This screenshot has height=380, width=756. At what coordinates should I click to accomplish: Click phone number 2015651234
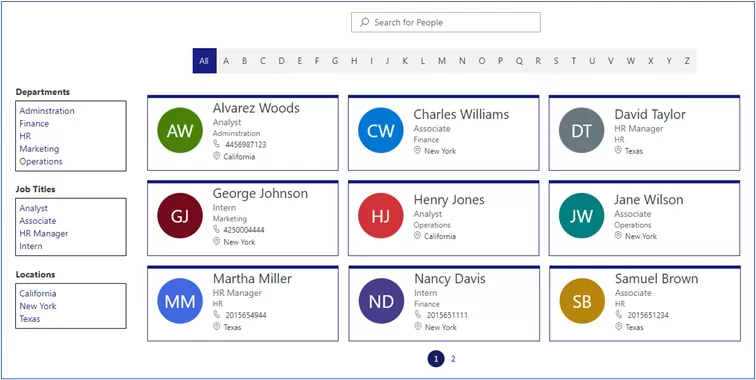[648, 315]
